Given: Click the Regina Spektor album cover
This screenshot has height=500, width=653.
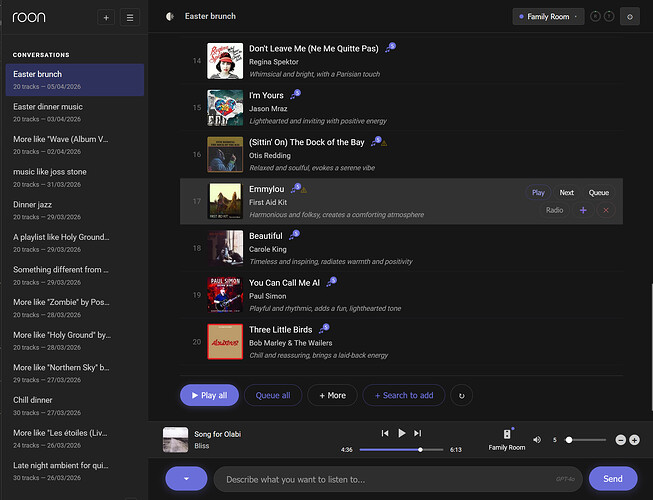Looking at the screenshot, I should [x=225, y=61].
